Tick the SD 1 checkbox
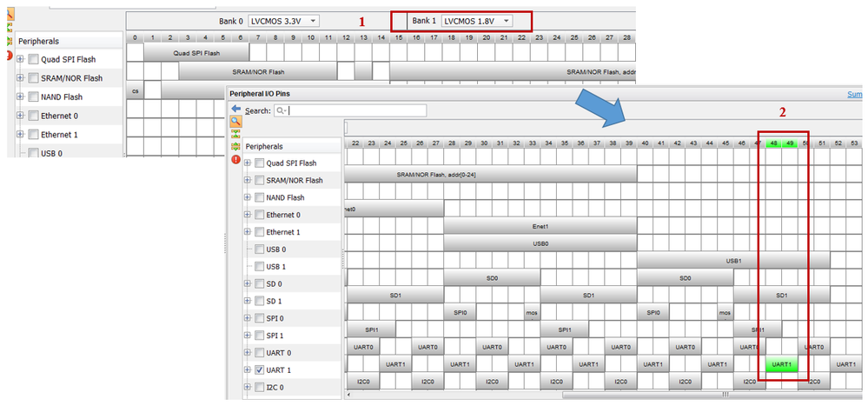This screenshot has width=868, height=406. (x=259, y=302)
